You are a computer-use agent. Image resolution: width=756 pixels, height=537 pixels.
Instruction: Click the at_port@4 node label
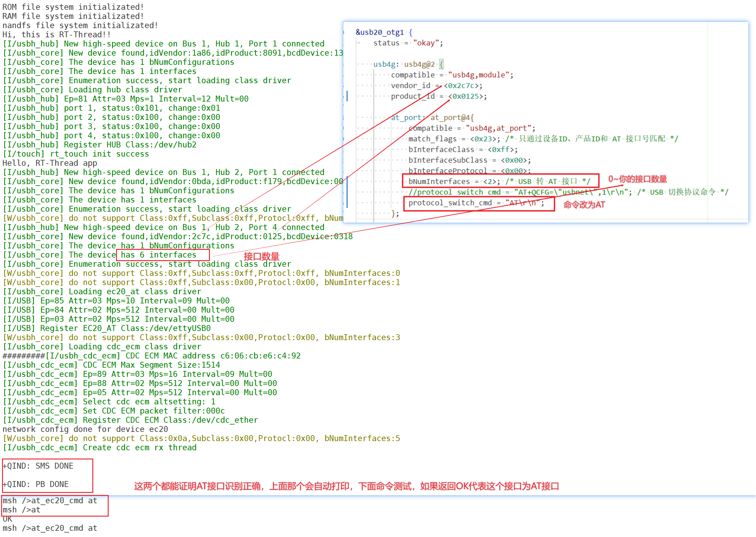452,118
